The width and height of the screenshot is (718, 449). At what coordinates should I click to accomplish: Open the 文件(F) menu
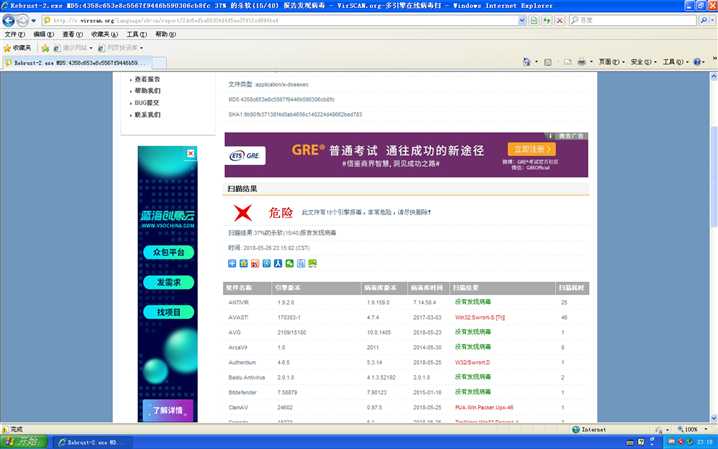[15, 34]
